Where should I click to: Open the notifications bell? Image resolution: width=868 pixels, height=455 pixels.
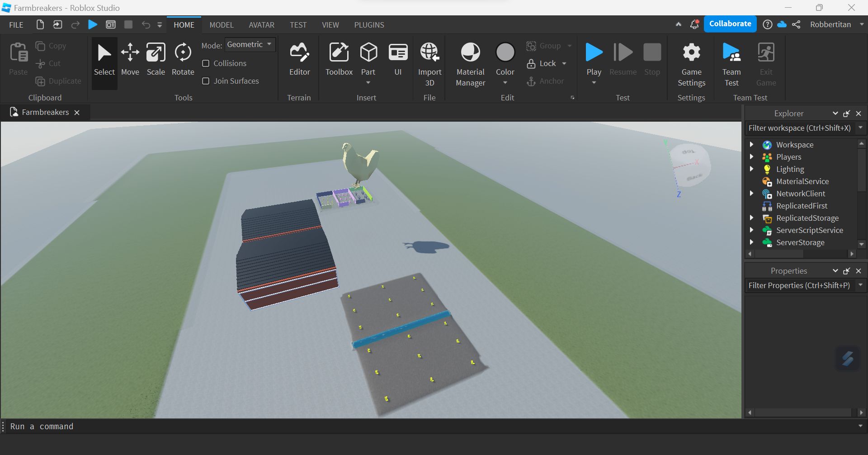pyautogui.click(x=694, y=24)
